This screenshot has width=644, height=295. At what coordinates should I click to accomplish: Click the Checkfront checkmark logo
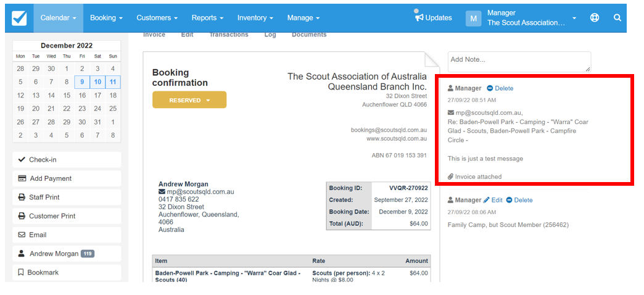pyautogui.click(x=19, y=18)
